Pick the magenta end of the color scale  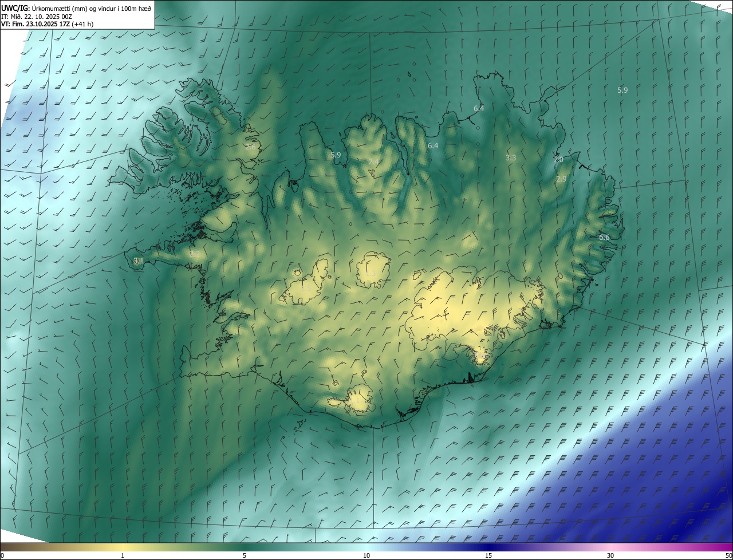click(719, 547)
